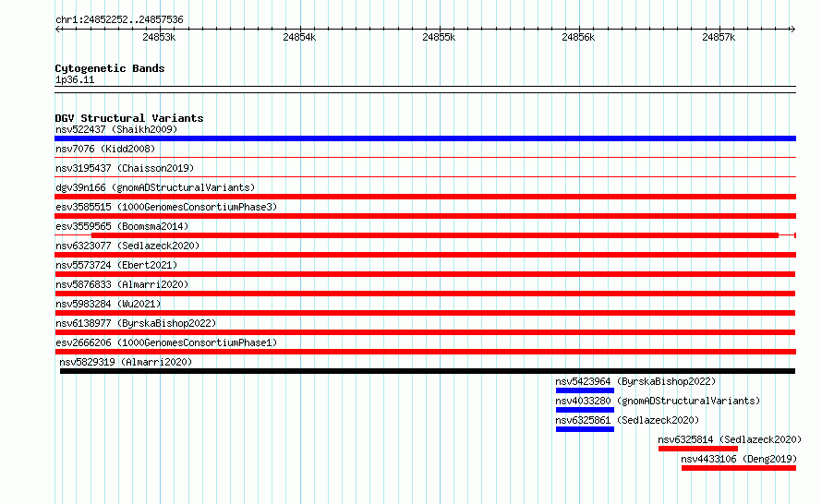This screenshot has width=822, height=504.
Task: Open nsv5983284 (Wu2021) variant label
Action: [108, 304]
